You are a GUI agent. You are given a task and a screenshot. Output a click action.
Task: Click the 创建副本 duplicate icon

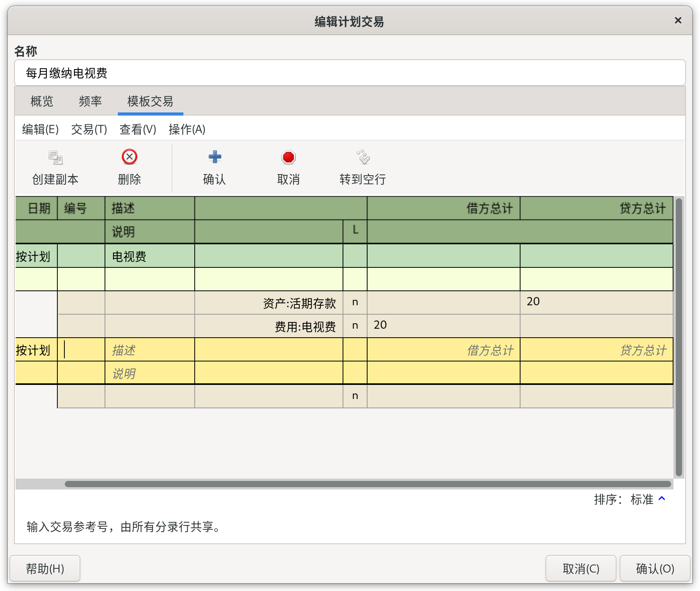(x=55, y=157)
